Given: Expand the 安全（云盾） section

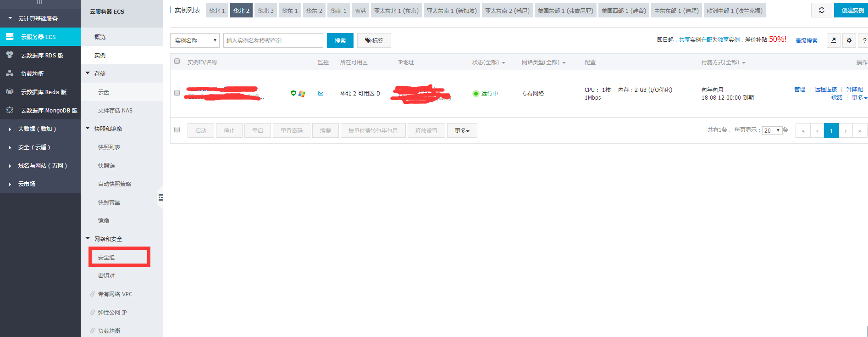Looking at the screenshot, I should 40,147.
